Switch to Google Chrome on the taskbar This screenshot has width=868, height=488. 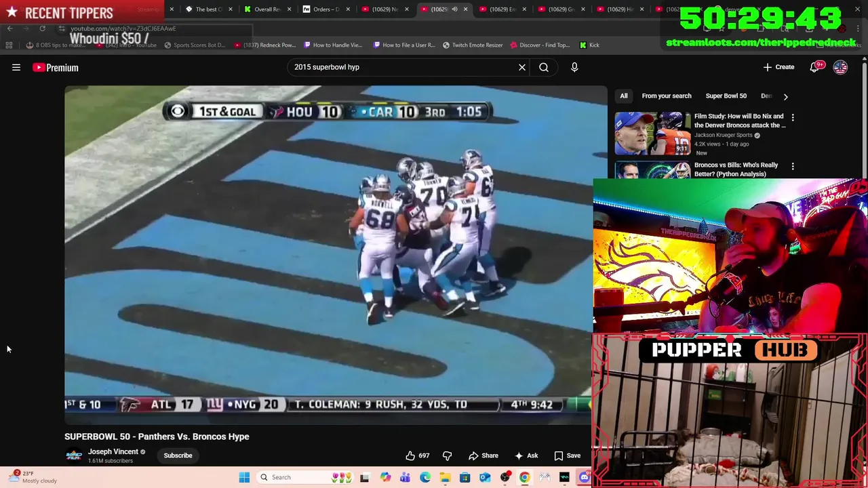pos(525,477)
